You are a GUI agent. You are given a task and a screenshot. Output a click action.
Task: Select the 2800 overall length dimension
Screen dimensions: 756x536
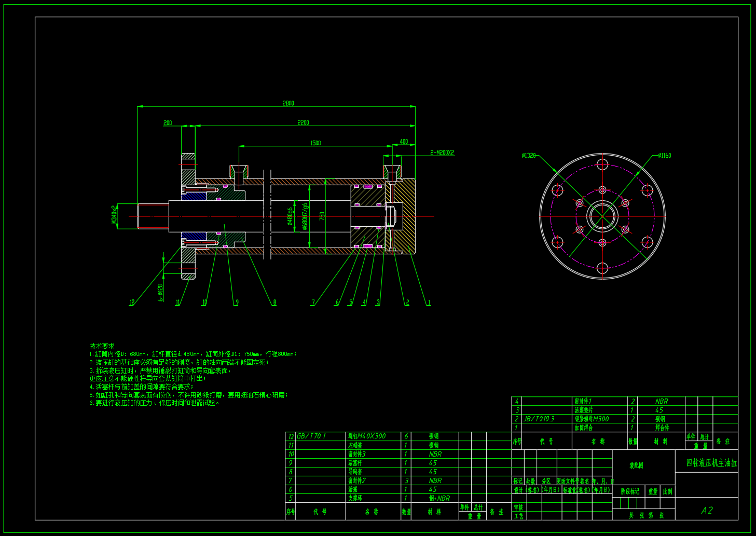[x=288, y=103]
